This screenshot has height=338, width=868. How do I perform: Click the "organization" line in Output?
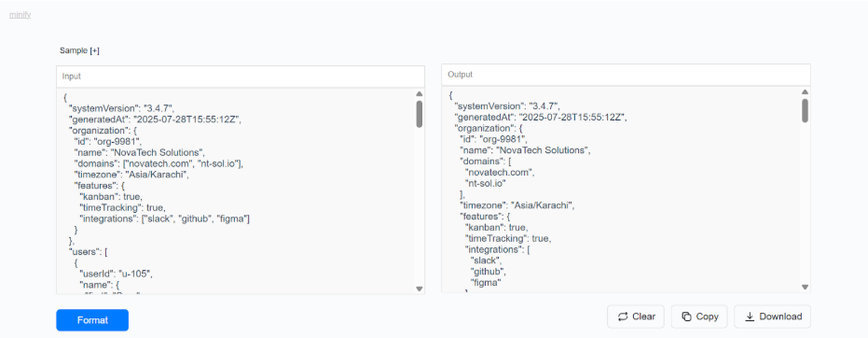tap(489, 128)
